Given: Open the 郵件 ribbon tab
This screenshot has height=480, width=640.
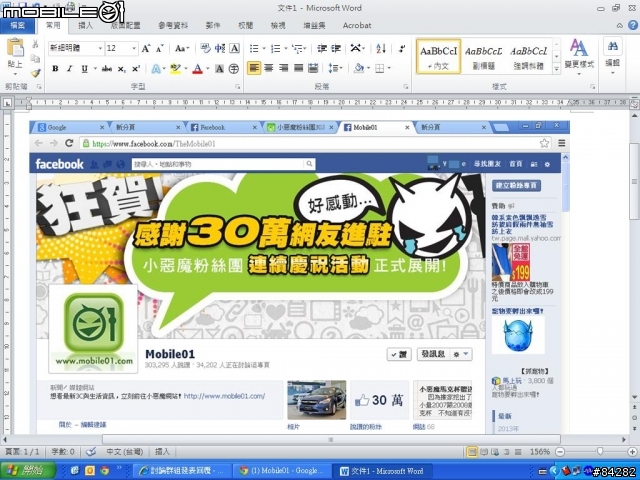Looking at the screenshot, I should tap(213, 25).
